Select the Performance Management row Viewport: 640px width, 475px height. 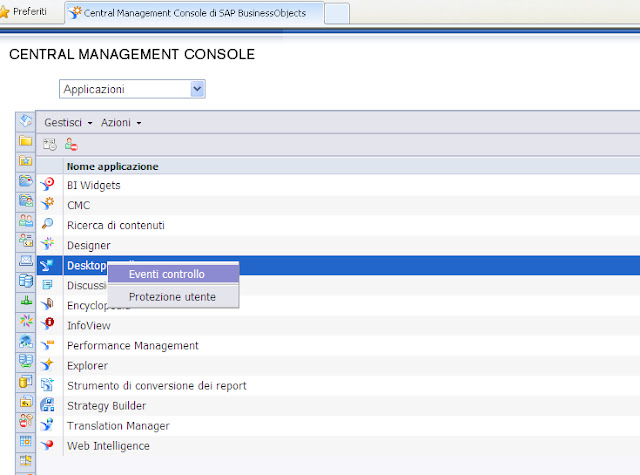point(338,346)
